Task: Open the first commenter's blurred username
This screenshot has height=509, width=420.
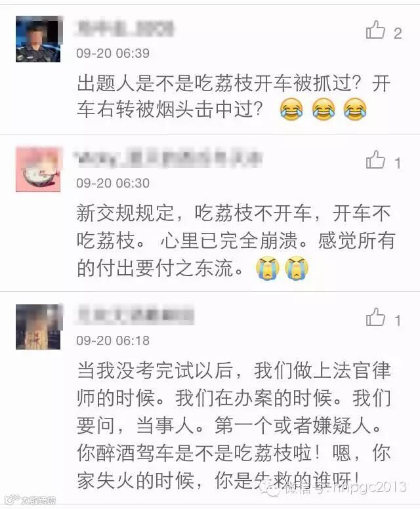Action: tap(125, 29)
